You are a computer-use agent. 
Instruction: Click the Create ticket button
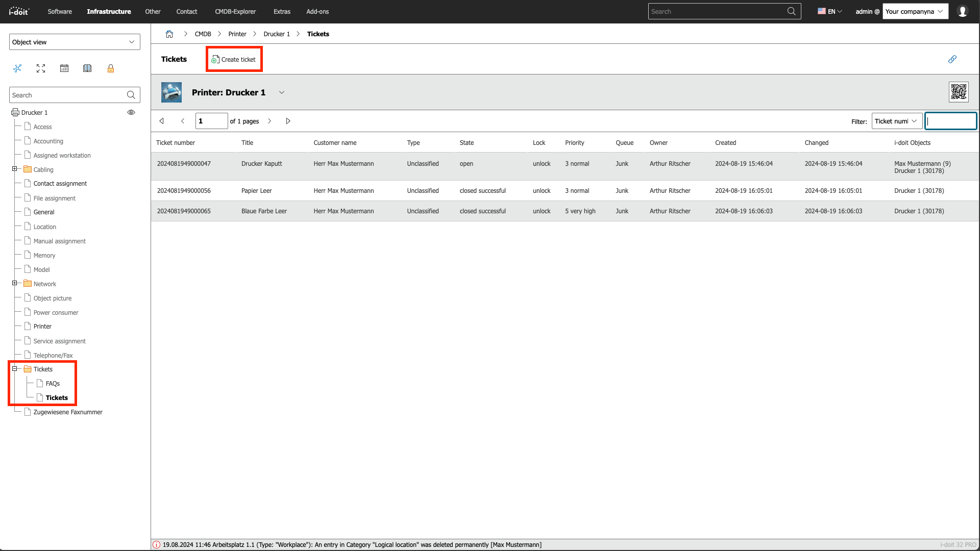click(x=234, y=59)
